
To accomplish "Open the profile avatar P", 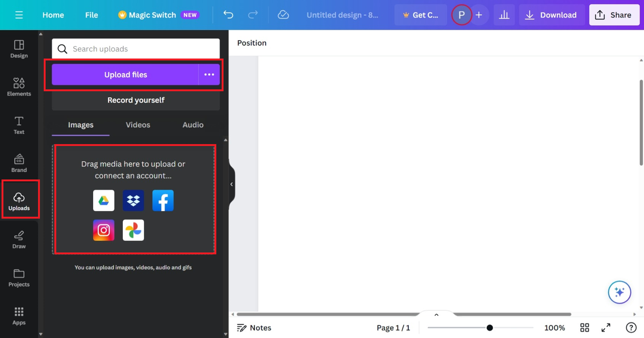I will [x=461, y=15].
